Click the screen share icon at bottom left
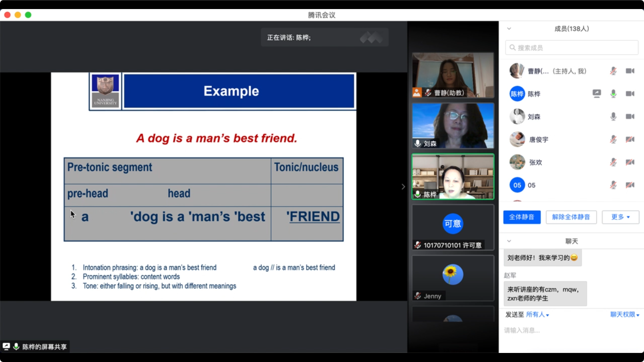This screenshot has height=362, width=644. (x=6, y=346)
